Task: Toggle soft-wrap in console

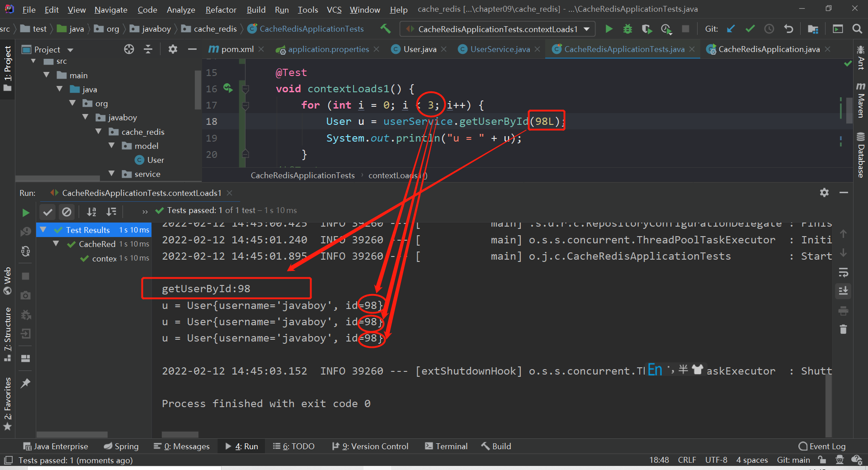Action: click(x=843, y=272)
